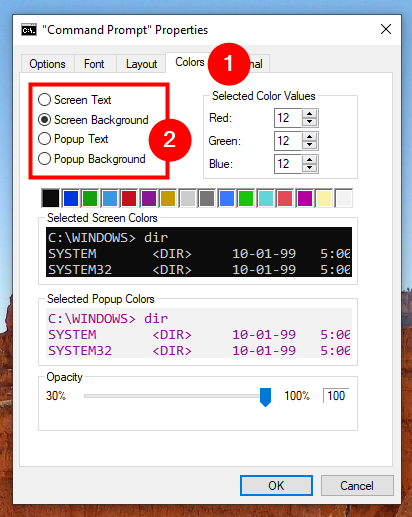
Task: Click the Green value input field
Action: tap(288, 141)
